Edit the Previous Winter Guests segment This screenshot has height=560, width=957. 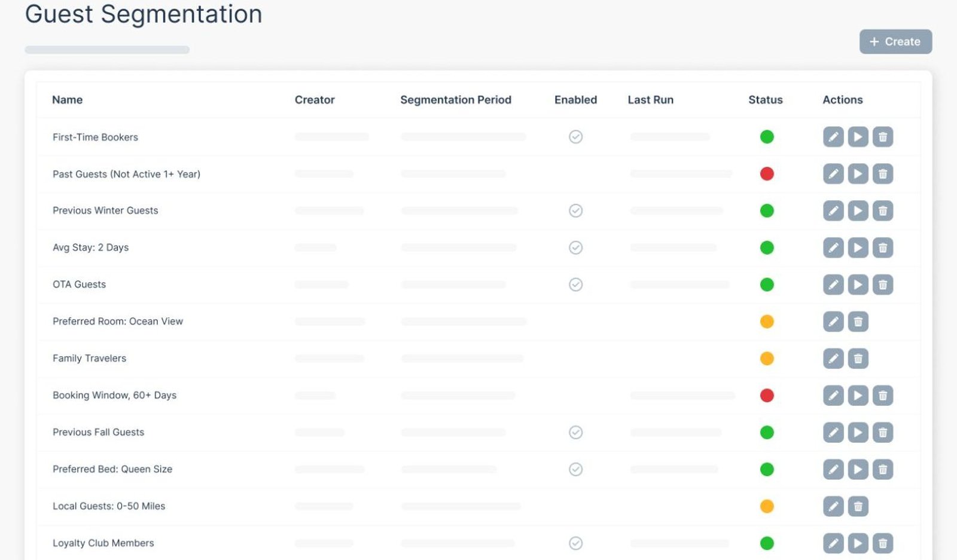pyautogui.click(x=833, y=211)
